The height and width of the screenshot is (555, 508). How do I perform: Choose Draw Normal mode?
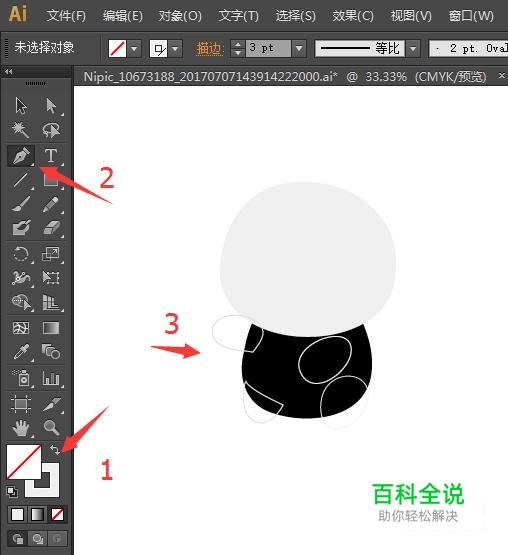click(17, 539)
